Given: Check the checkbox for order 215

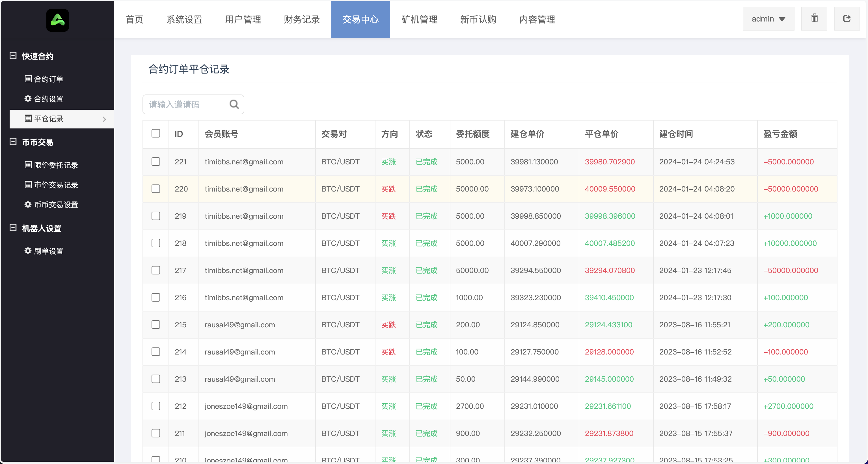Looking at the screenshot, I should [156, 325].
